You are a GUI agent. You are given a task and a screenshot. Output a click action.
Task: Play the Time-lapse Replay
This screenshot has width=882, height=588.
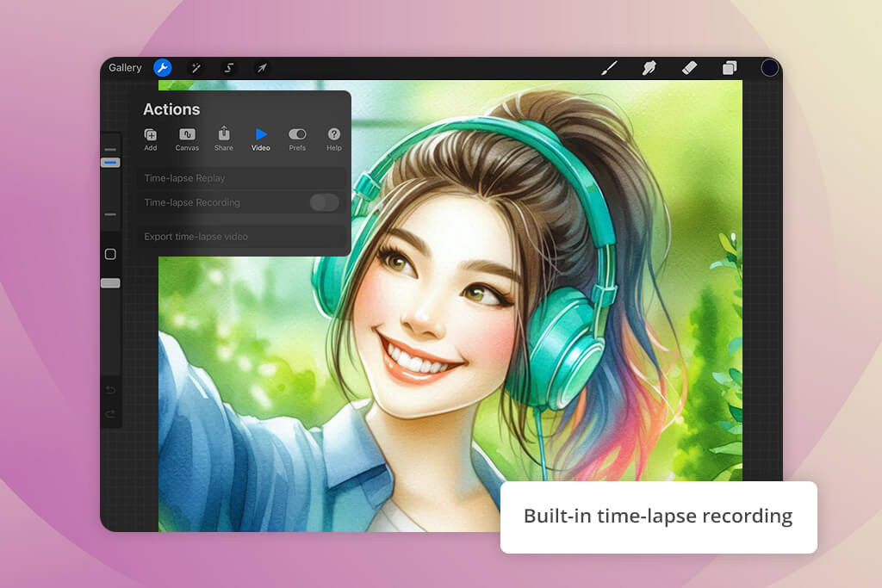(242, 178)
